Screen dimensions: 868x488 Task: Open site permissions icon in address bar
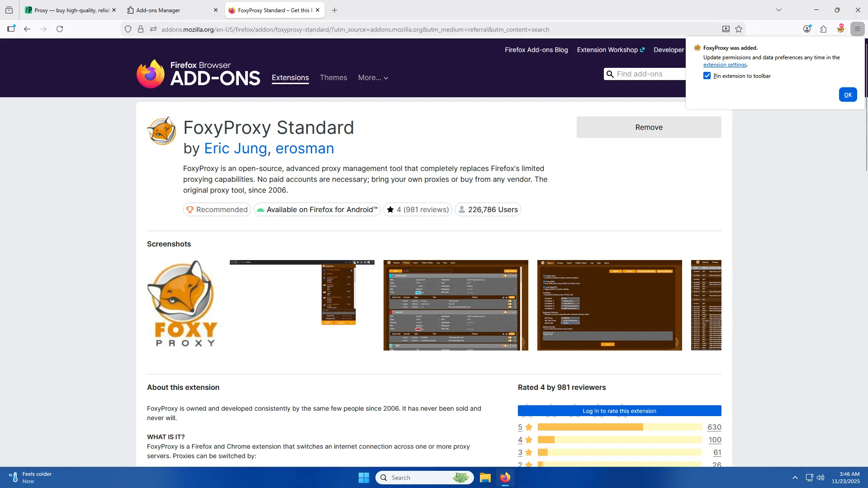tap(153, 29)
